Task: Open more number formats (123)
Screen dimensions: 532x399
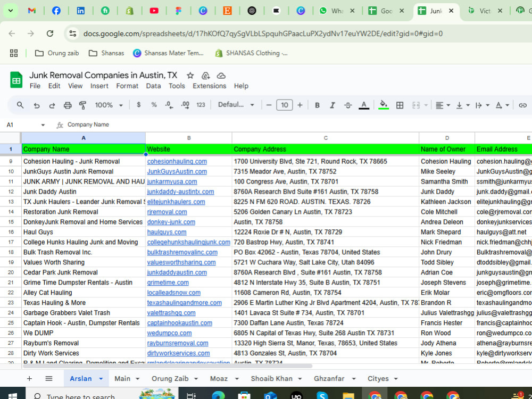Action: pyautogui.click(x=201, y=105)
